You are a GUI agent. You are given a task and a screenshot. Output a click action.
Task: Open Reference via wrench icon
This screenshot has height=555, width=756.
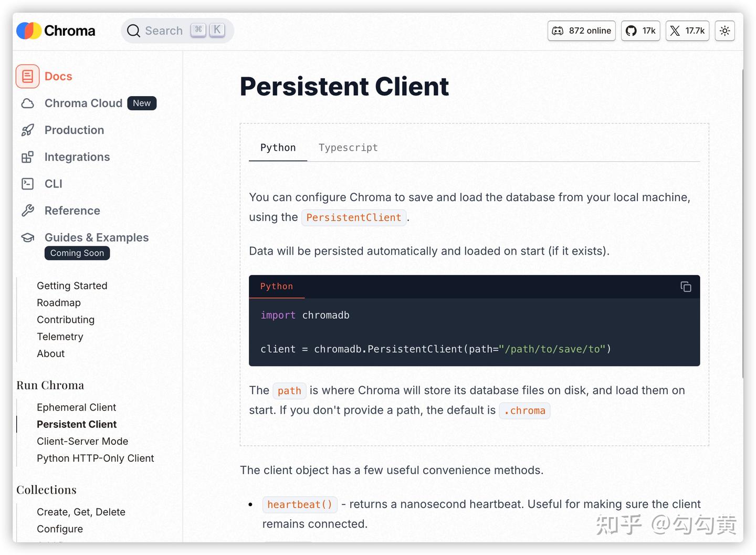(28, 211)
